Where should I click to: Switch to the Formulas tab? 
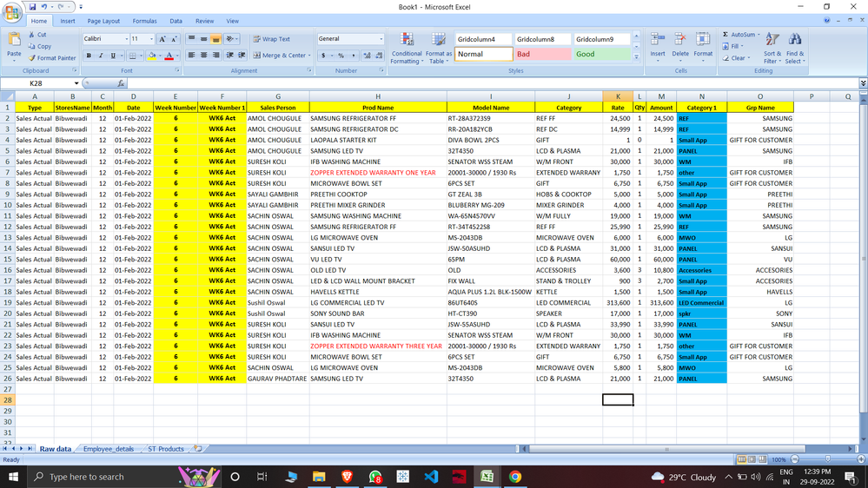tap(144, 21)
